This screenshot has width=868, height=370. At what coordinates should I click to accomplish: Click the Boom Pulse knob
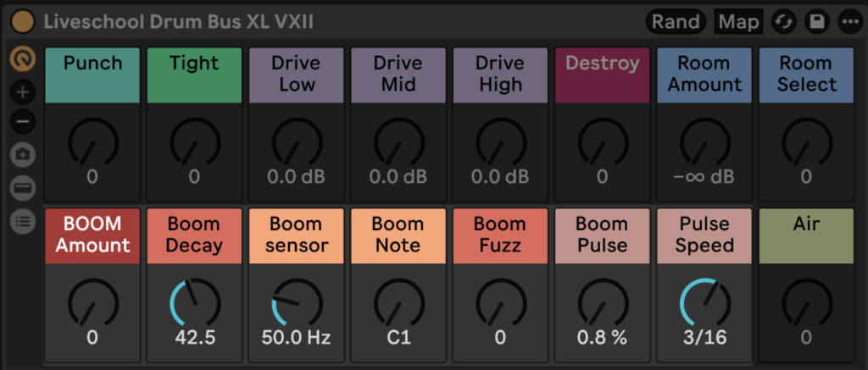tap(603, 303)
